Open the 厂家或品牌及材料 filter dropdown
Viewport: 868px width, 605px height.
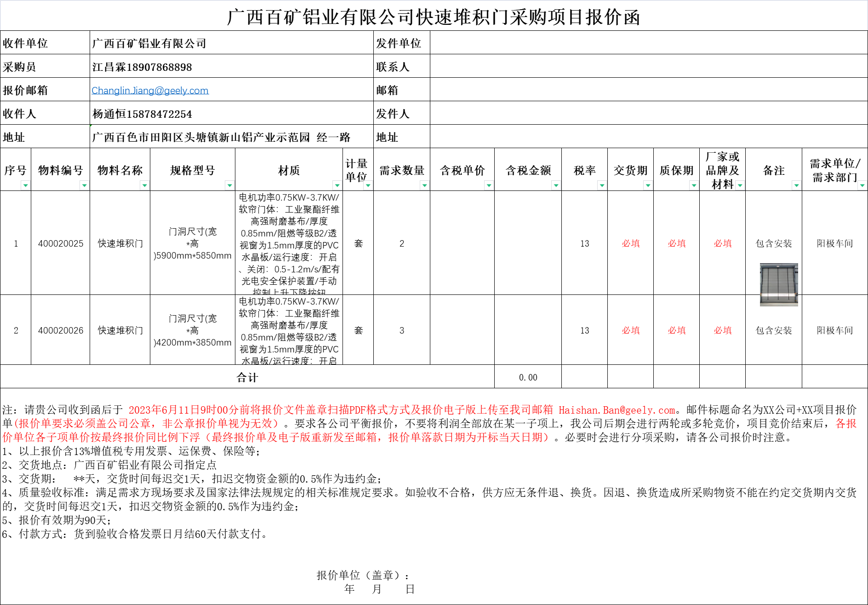pyautogui.click(x=740, y=185)
